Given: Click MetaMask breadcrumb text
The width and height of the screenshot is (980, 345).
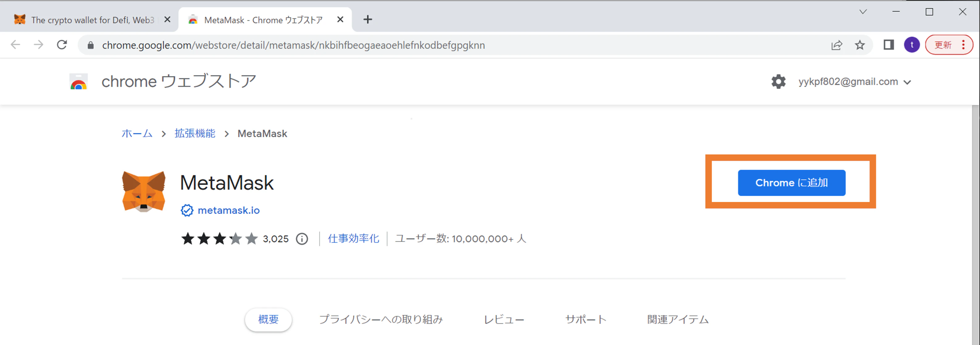Looking at the screenshot, I should click(x=262, y=134).
